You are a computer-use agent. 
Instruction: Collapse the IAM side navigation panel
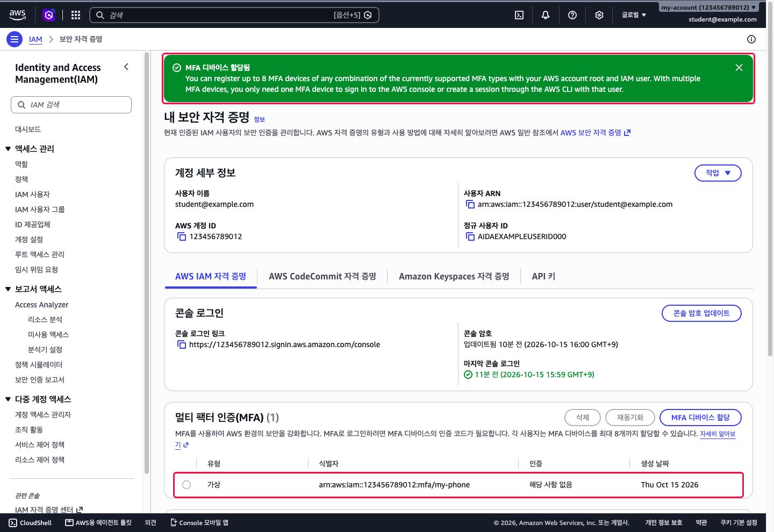(126, 67)
